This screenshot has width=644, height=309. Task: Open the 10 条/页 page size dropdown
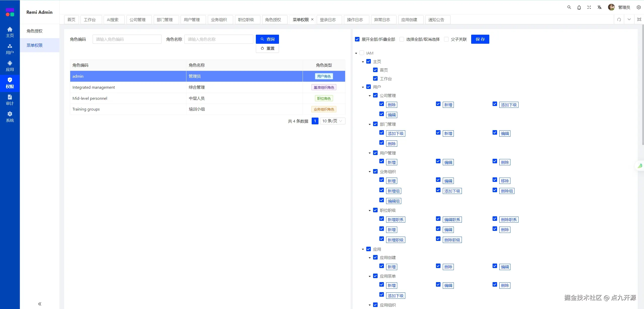point(332,121)
